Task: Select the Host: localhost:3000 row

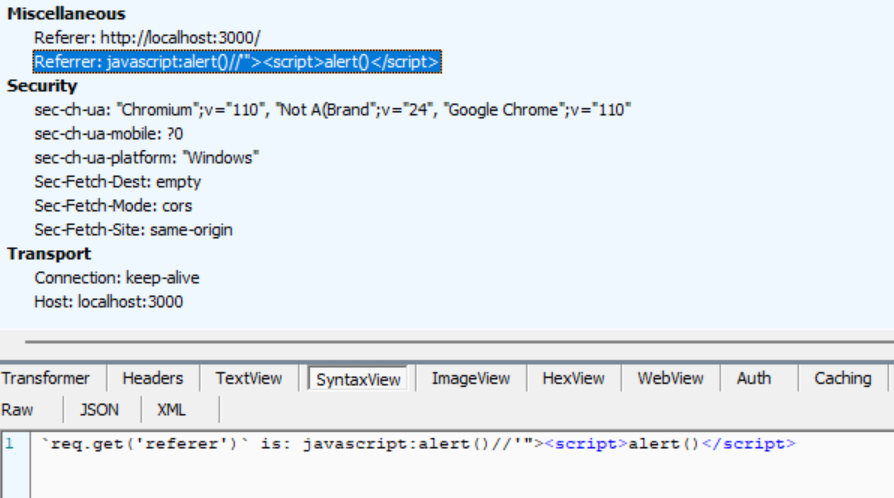Action: [108, 301]
